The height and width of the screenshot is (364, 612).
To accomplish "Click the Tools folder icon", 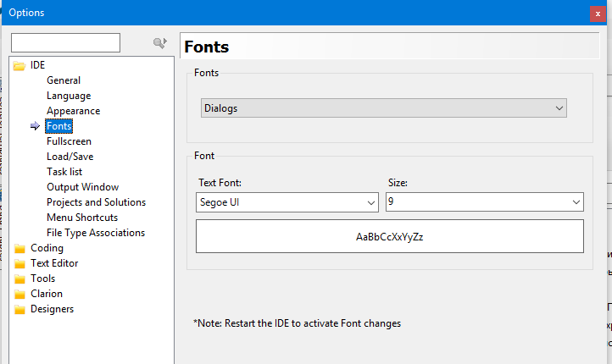I will click(x=19, y=279).
